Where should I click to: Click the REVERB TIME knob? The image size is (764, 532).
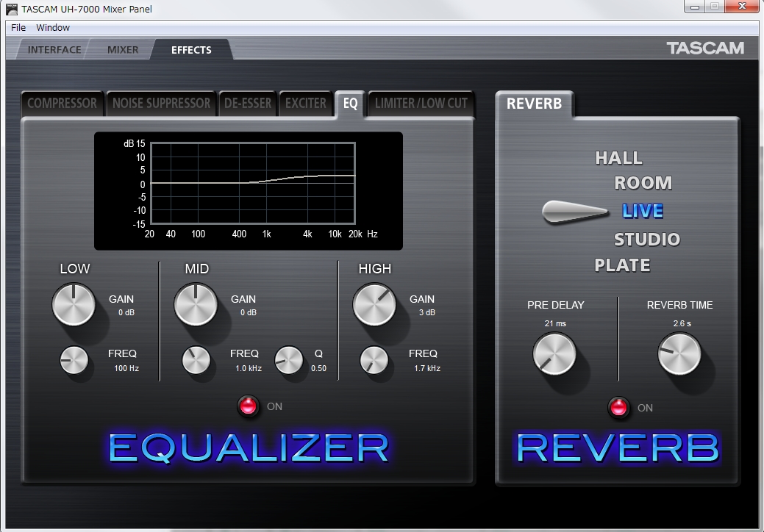tap(679, 353)
